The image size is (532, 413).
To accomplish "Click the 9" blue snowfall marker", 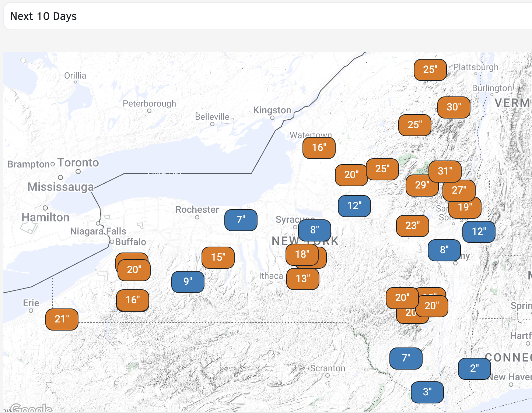I will point(188,282).
